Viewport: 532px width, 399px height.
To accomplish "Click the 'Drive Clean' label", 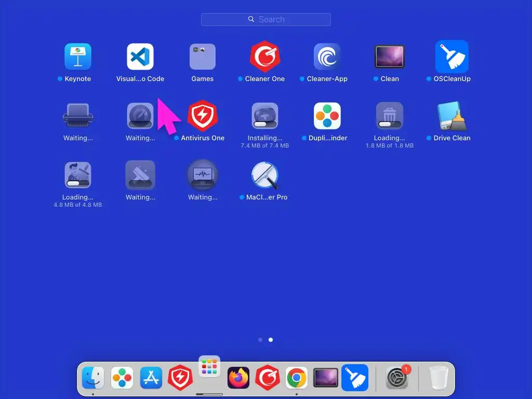I will [452, 138].
